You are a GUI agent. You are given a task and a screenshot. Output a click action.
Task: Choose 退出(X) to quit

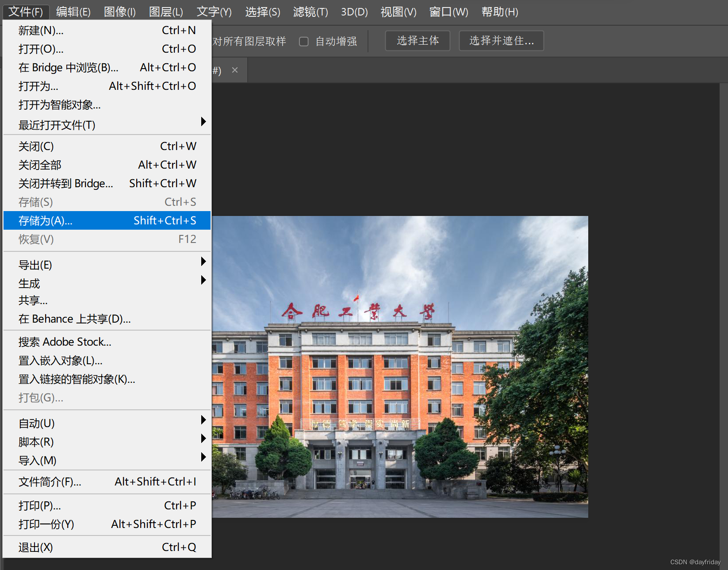(x=107, y=547)
